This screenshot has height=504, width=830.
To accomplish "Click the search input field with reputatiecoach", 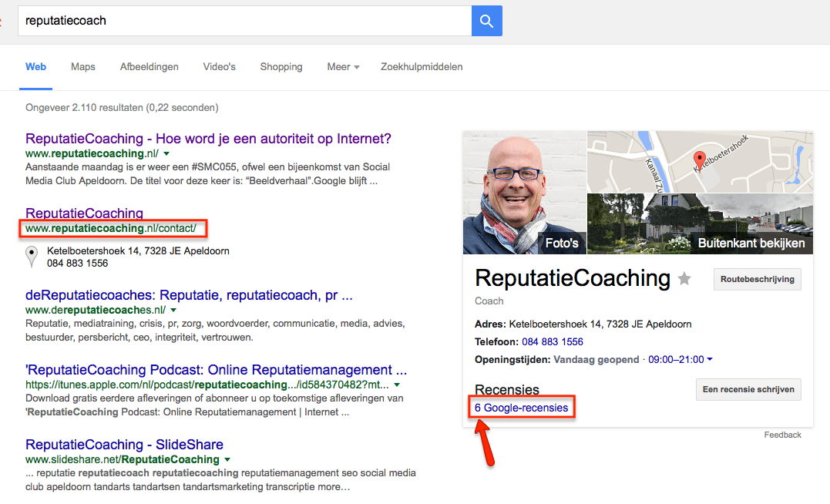I will coord(244,21).
